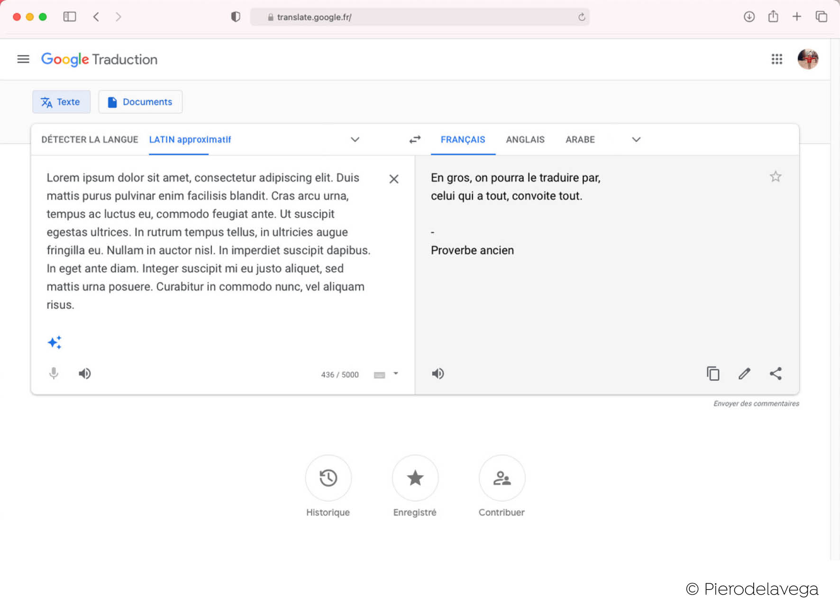840x616 pixels.
Task: Expand input tools dropdown arrow
Action: [x=396, y=374]
